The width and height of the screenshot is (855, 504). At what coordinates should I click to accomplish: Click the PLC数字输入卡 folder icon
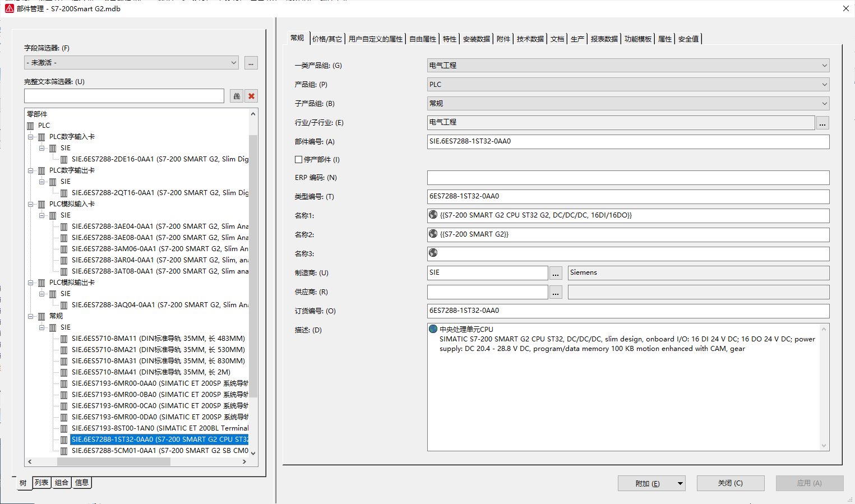[x=41, y=137]
